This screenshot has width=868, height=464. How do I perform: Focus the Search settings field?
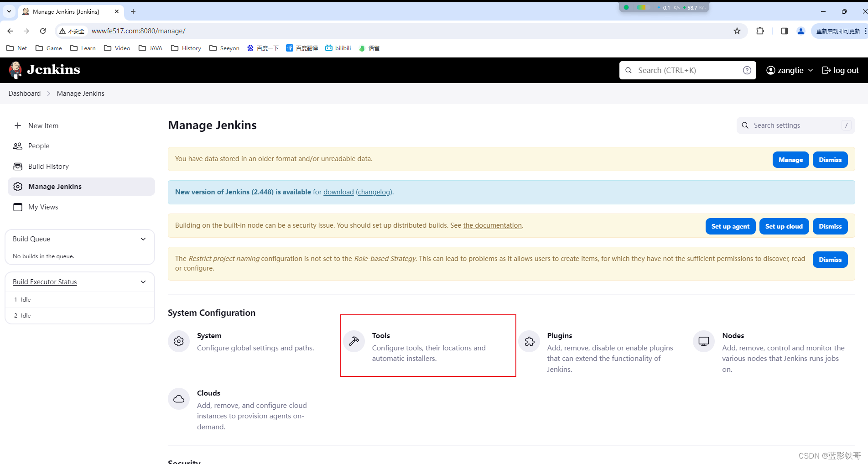tap(795, 125)
